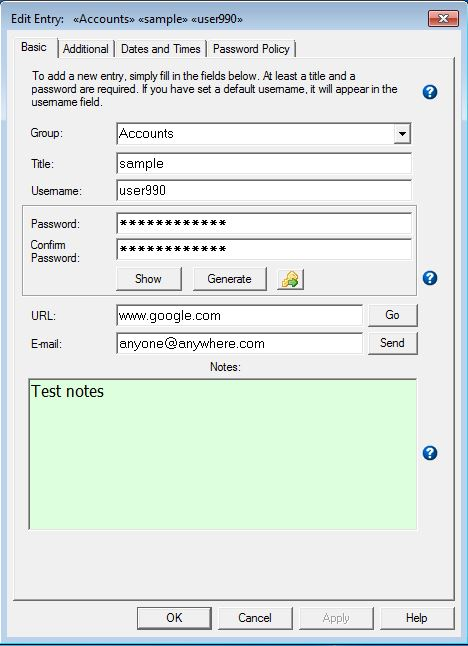468x646 pixels.
Task: Switch to Dates and Times tab
Action: tap(160, 49)
